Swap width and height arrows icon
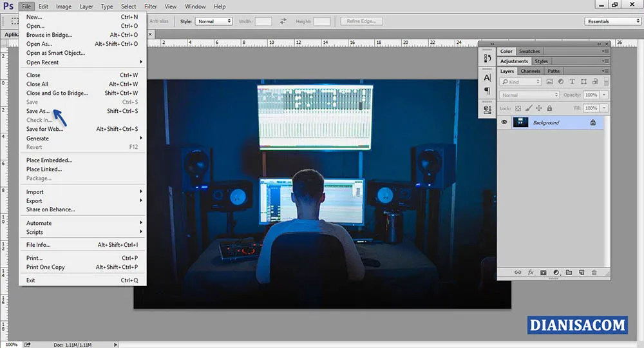Viewport: 644px width, 348px height. click(x=283, y=21)
